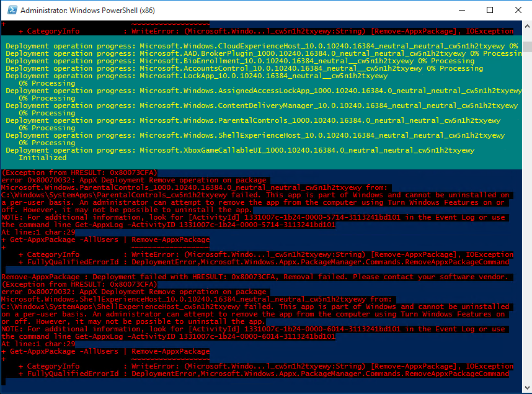Viewport: 532px width, 394px height.
Task: Click the CloudExperienceHost deployment progress line
Action: tap(262, 46)
